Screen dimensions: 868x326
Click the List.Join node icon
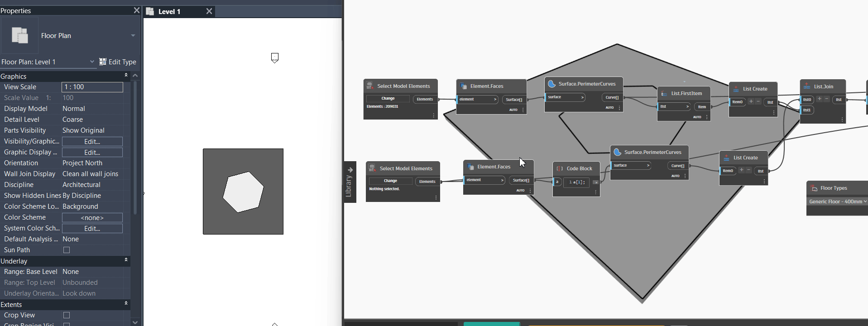point(807,86)
